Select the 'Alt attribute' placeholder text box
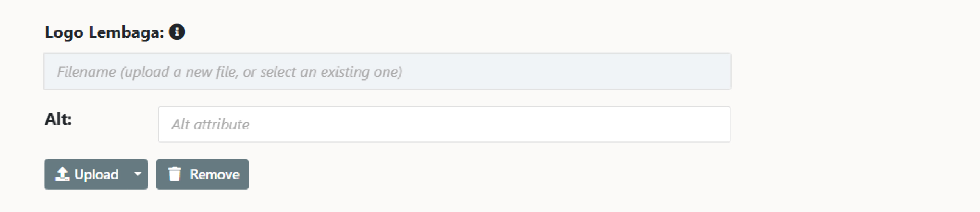The width and height of the screenshot is (980, 212). 444,125
